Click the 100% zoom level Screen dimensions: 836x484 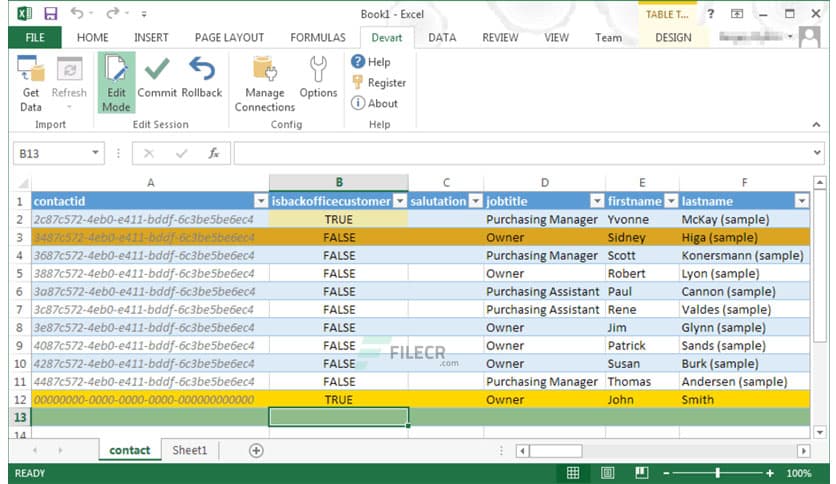(798, 473)
